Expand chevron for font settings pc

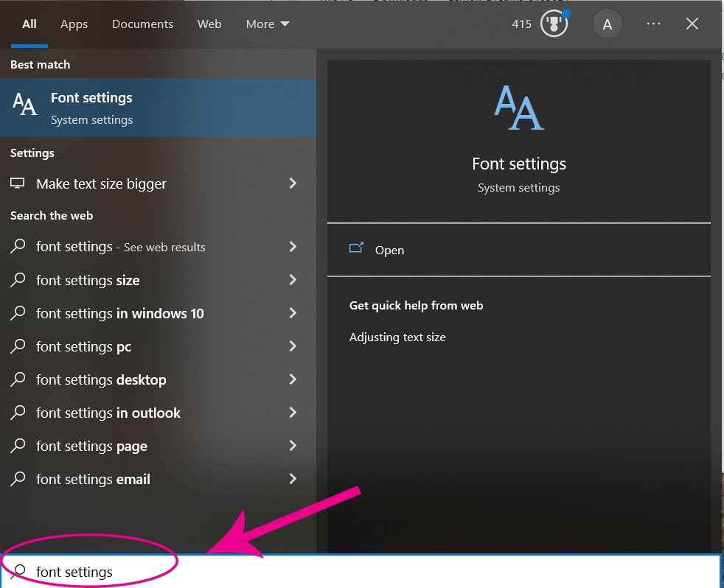(292, 346)
